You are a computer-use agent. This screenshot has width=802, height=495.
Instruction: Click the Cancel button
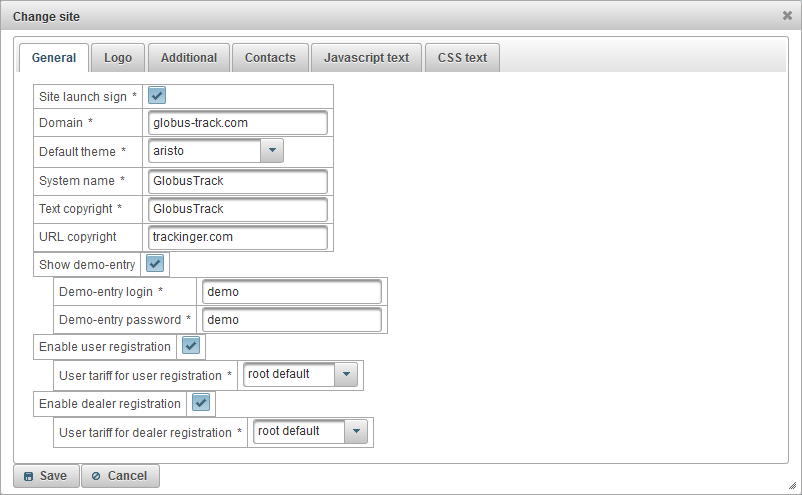(120, 476)
